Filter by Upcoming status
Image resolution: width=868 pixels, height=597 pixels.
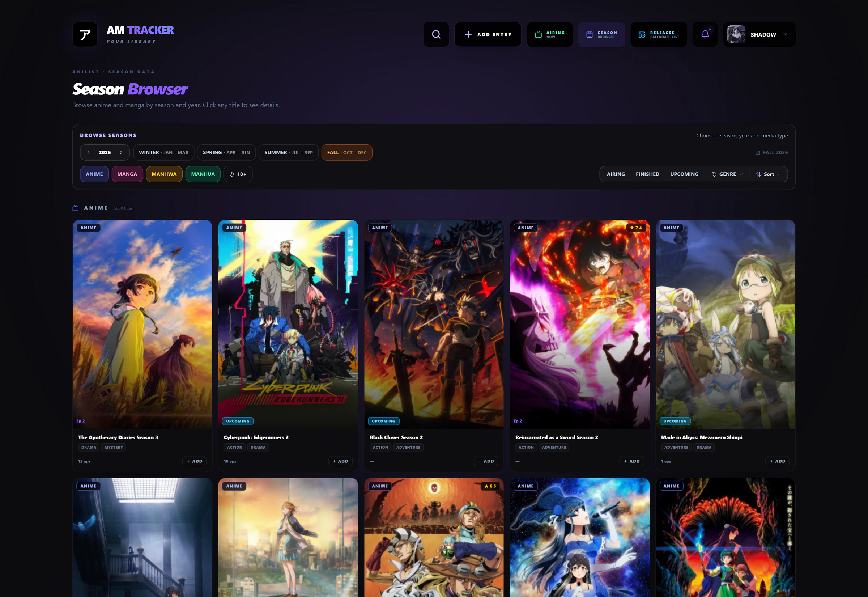(684, 174)
